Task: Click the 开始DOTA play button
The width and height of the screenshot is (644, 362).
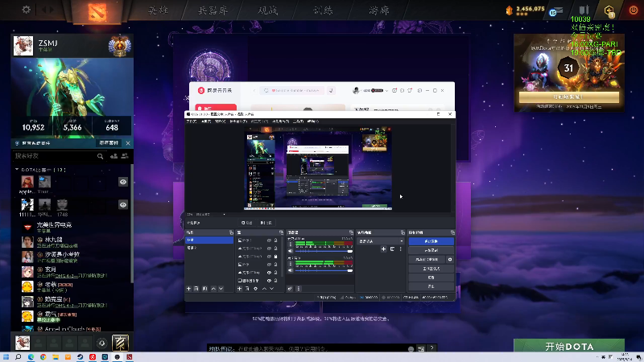Action: [569, 346]
